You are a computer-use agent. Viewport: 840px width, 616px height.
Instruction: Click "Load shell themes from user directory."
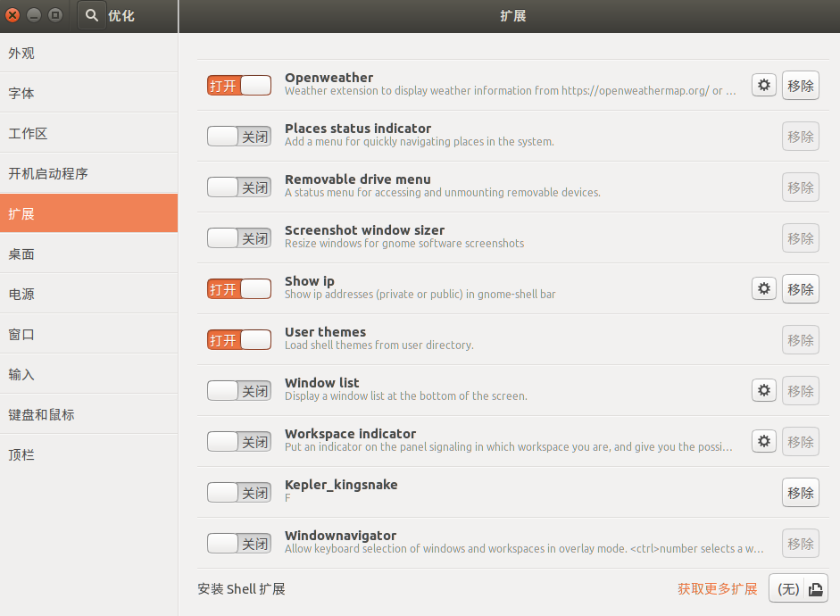379,345
